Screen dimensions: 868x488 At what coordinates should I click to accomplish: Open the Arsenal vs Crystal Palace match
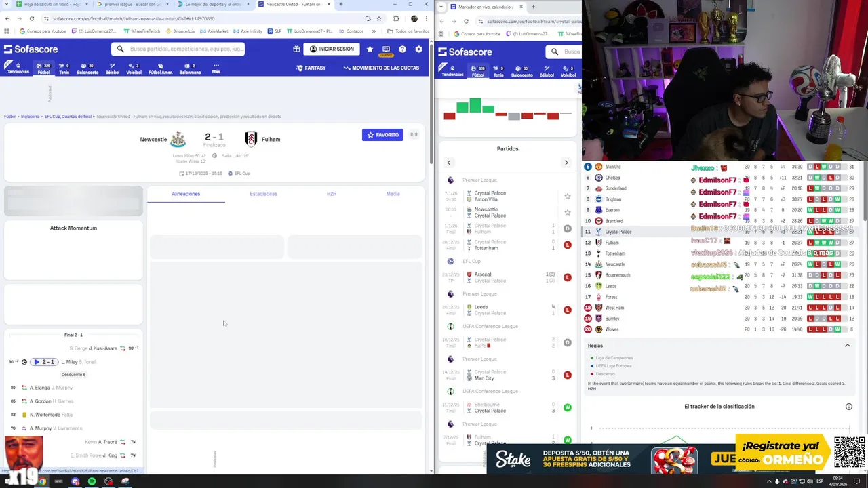point(508,277)
